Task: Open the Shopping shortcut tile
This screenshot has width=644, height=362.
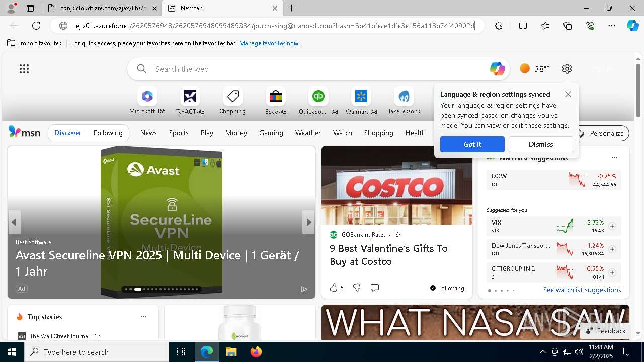Action: [232, 101]
